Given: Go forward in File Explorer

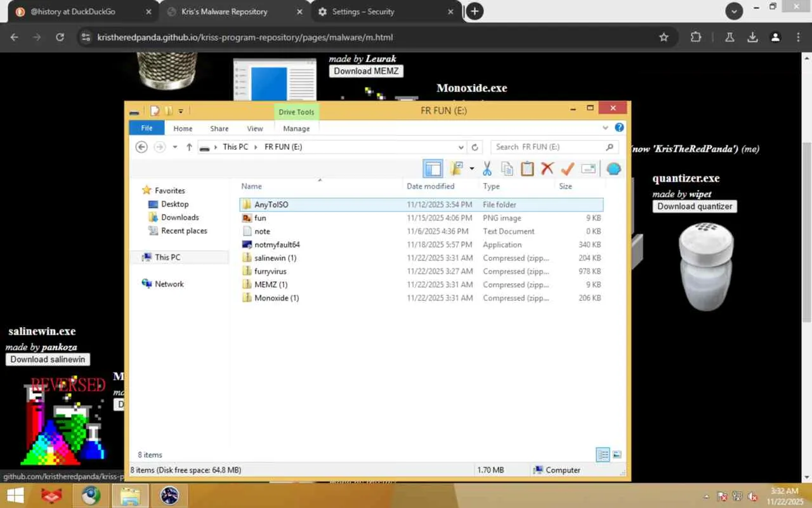Looking at the screenshot, I should coord(159,147).
